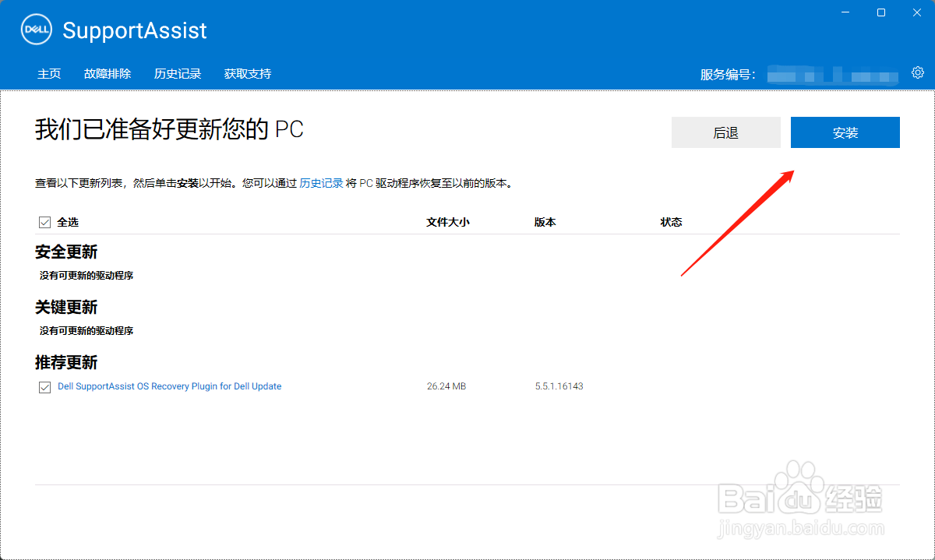Open Dell SupportAssist OS Recovery Plugin link

coord(170,386)
